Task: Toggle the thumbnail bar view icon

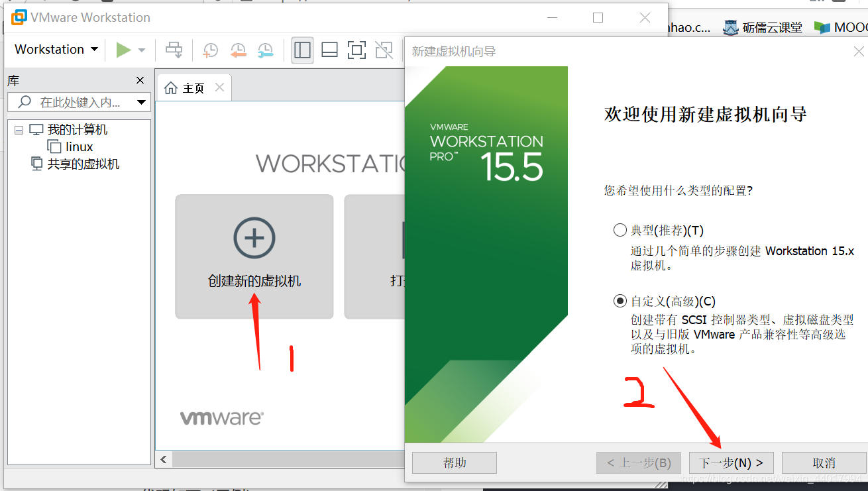Action: pos(330,50)
